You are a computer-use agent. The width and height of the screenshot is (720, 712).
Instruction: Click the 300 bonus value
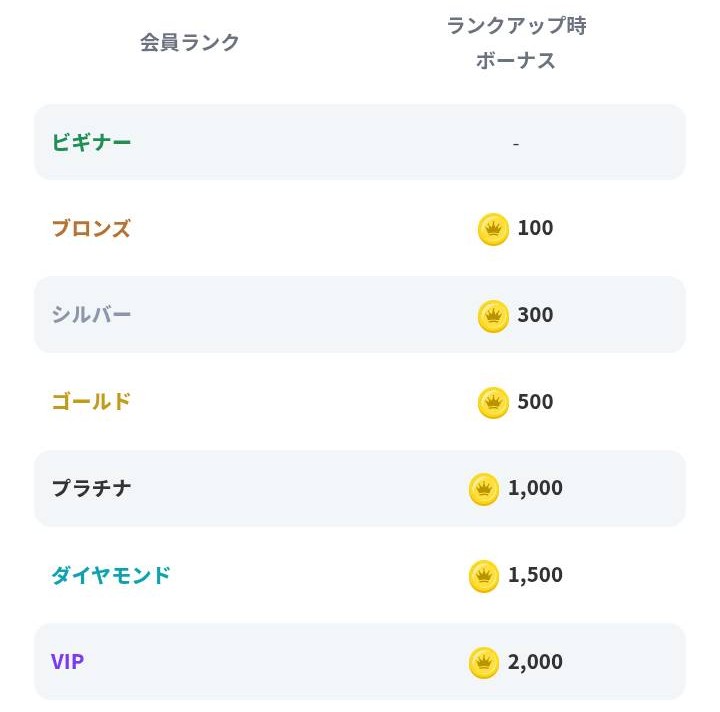click(x=535, y=315)
